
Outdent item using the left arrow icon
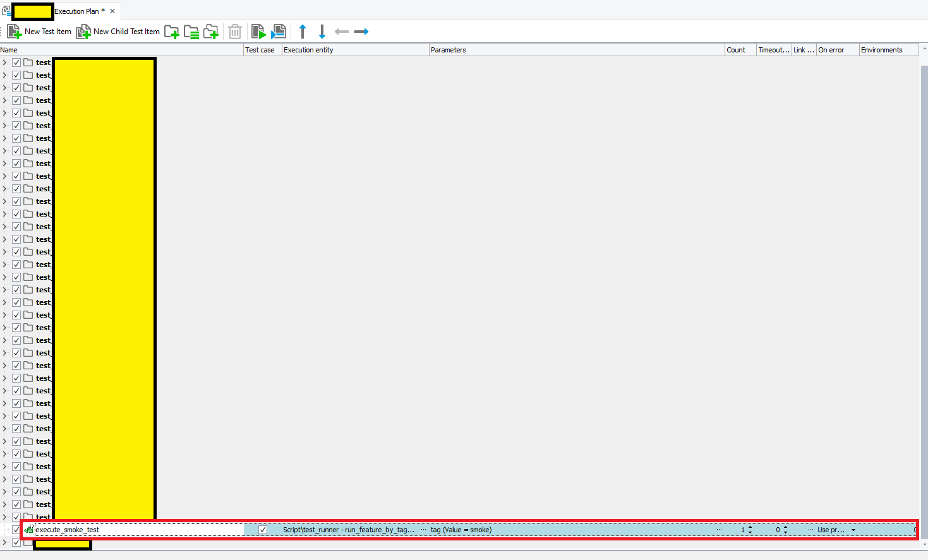pos(342,32)
